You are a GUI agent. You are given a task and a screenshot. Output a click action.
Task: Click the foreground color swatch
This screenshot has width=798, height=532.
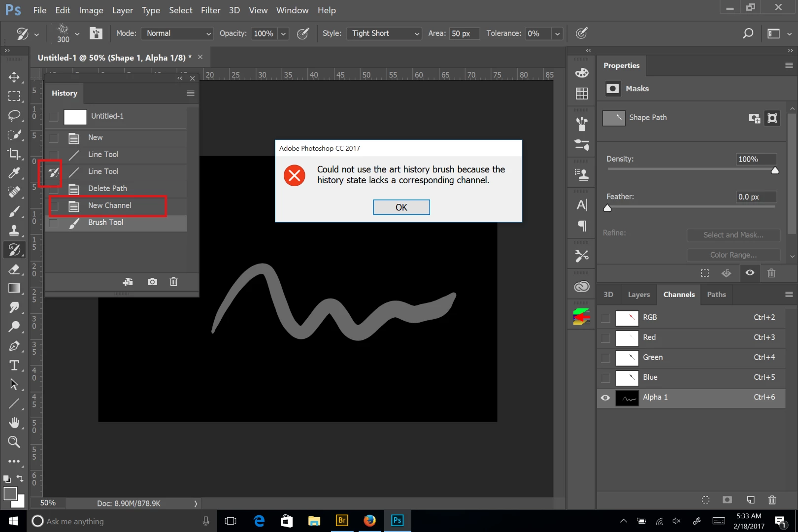click(10, 493)
